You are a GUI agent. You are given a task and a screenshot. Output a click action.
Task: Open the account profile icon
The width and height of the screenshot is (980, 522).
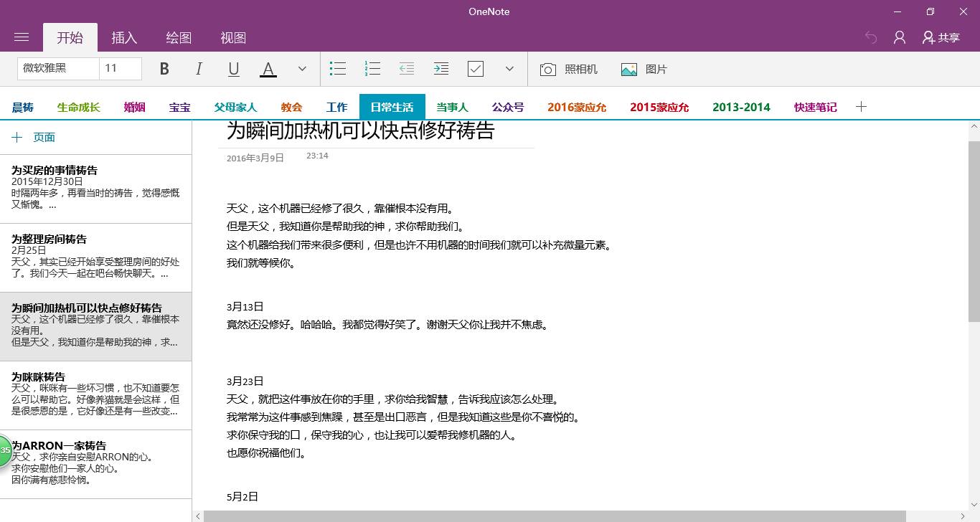(900, 37)
